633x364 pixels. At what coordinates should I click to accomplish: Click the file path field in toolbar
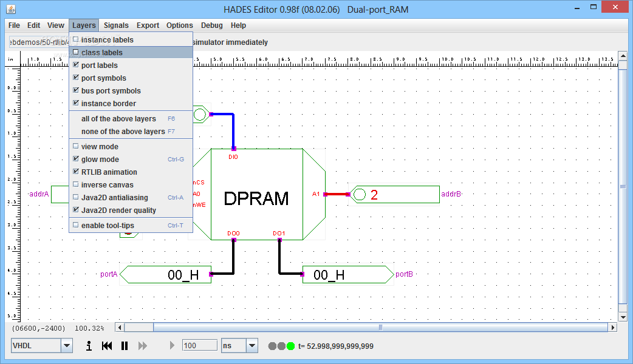39,42
